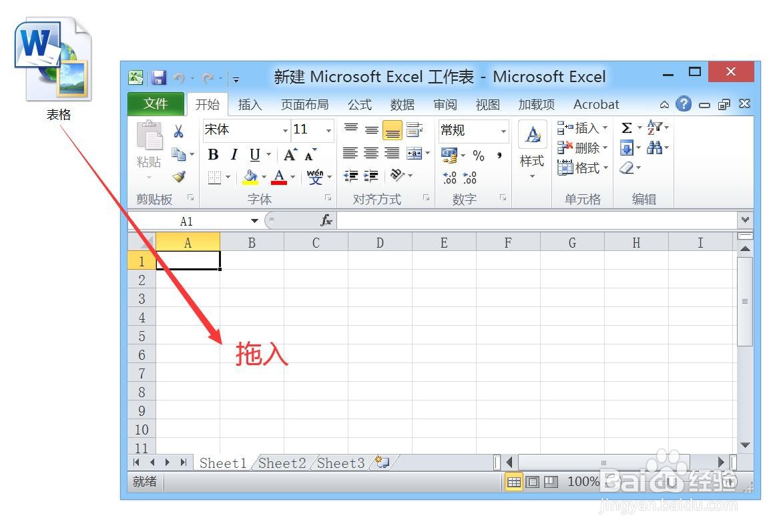Toggle Italic formatting

(x=234, y=154)
